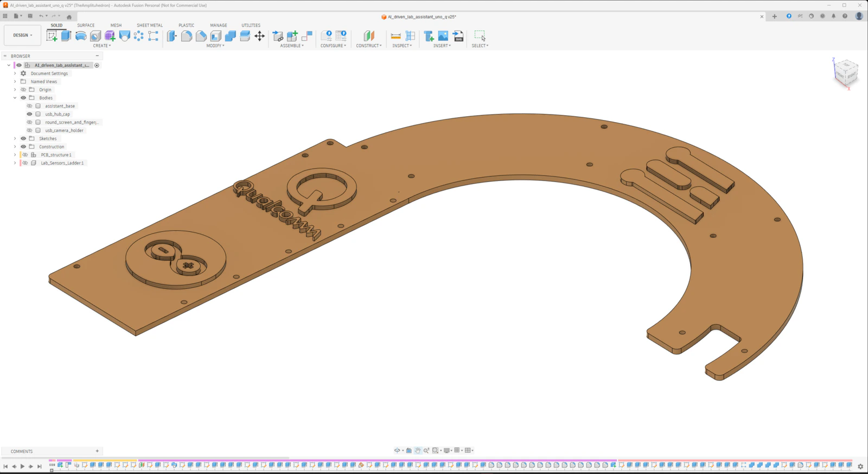Activate the Shell tool
868x474 pixels.
216,36
